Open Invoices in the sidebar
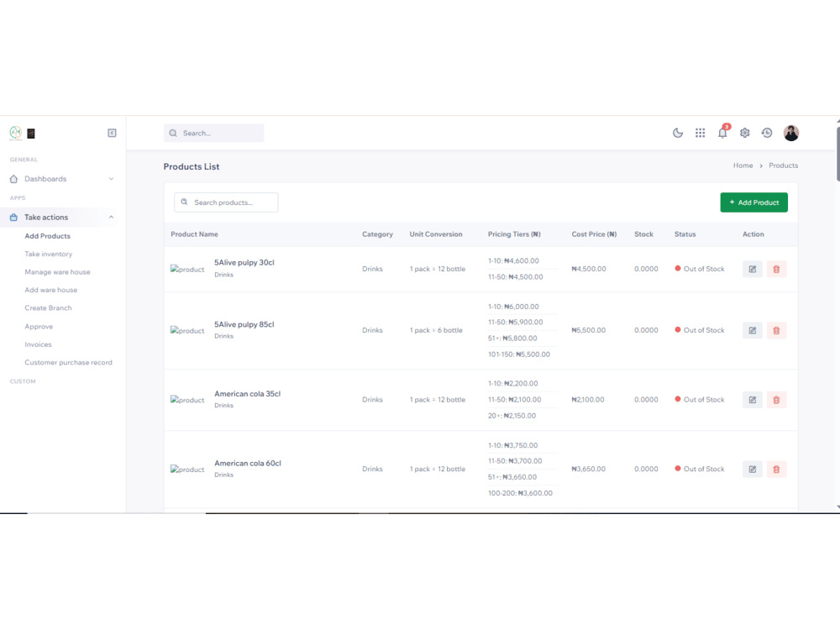 pos(38,344)
